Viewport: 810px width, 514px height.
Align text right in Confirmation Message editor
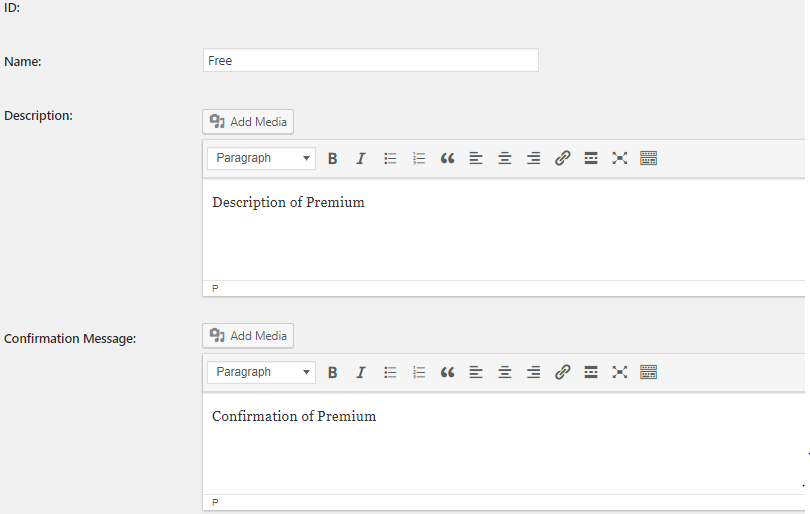533,372
